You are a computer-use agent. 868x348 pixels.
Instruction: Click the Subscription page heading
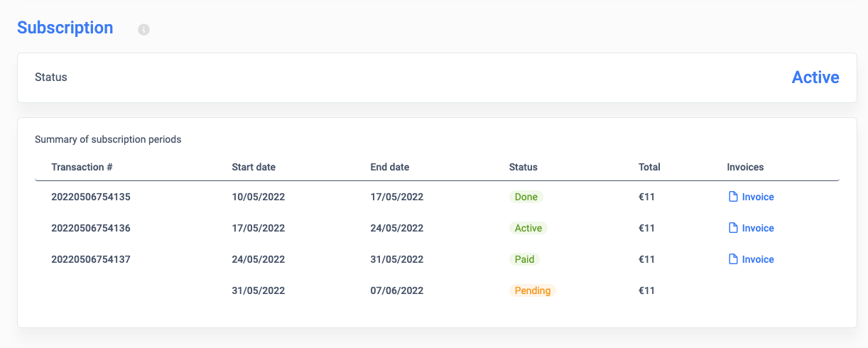pos(65,28)
